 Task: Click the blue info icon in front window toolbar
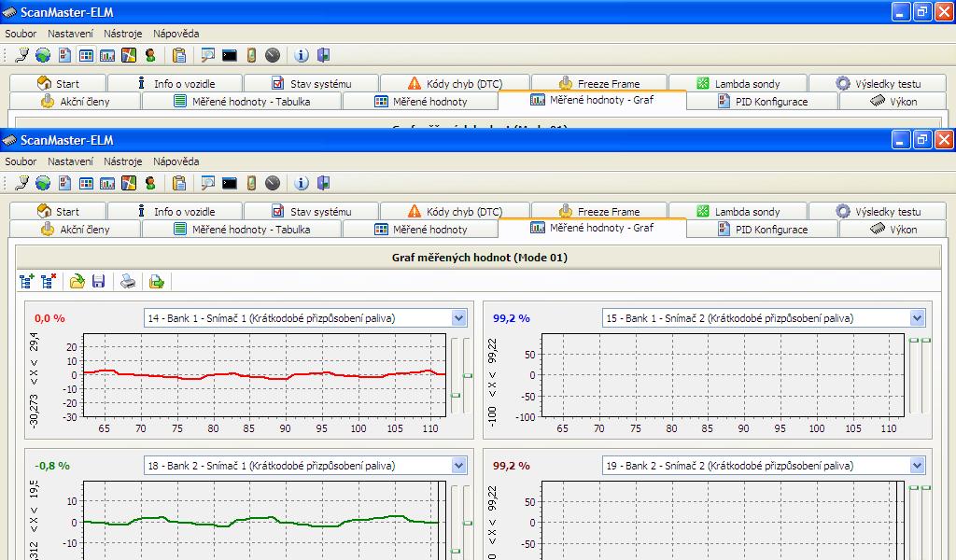tap(302, 183)
